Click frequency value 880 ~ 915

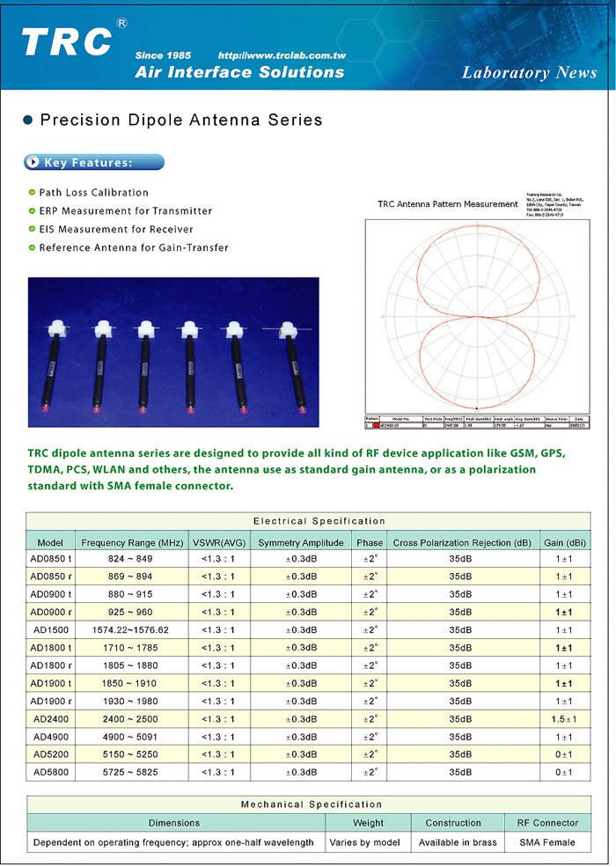click(x=130, y=594)
